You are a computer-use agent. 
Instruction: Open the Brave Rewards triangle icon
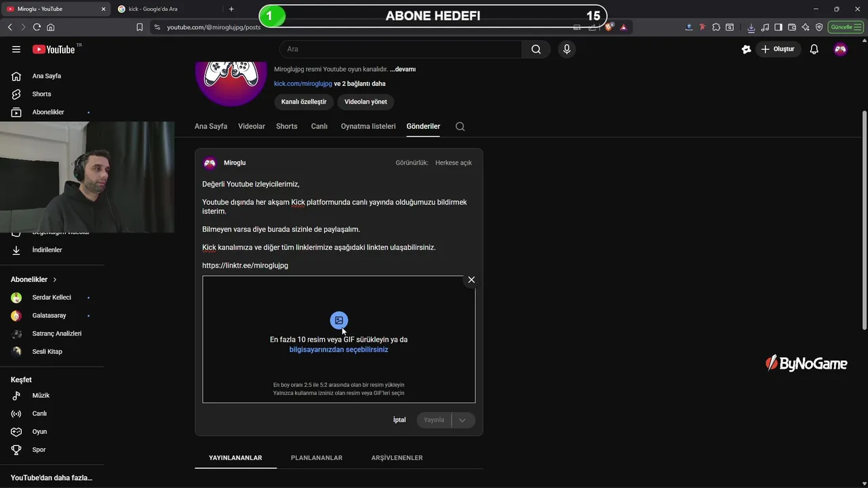623,27
